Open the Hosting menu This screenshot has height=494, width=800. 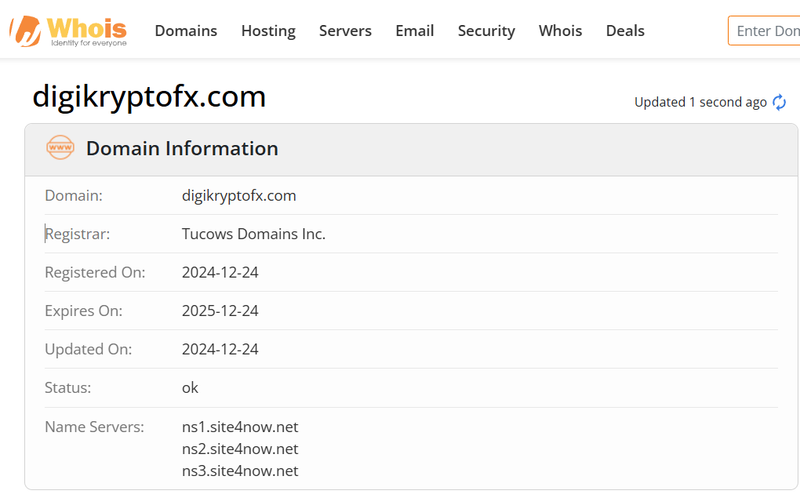coord(268,31)
